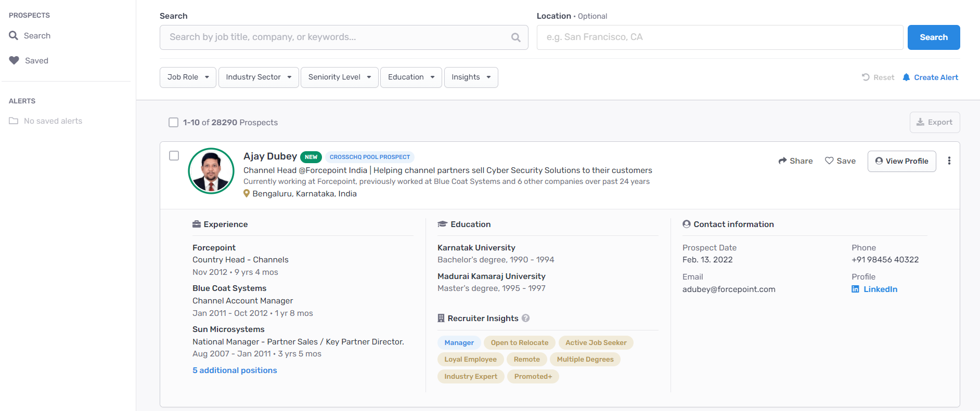Click Create Alert with the bell icon
This screenshot has width=980, height=411.
point(930,77)
